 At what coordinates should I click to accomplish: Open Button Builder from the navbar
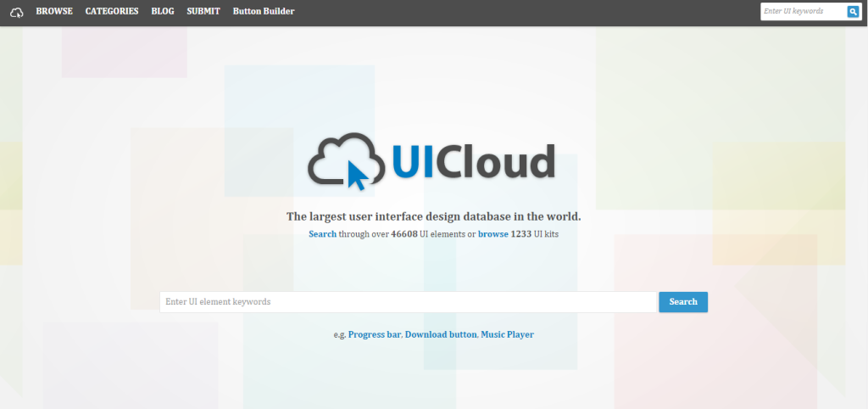click(x=264, y=12)
